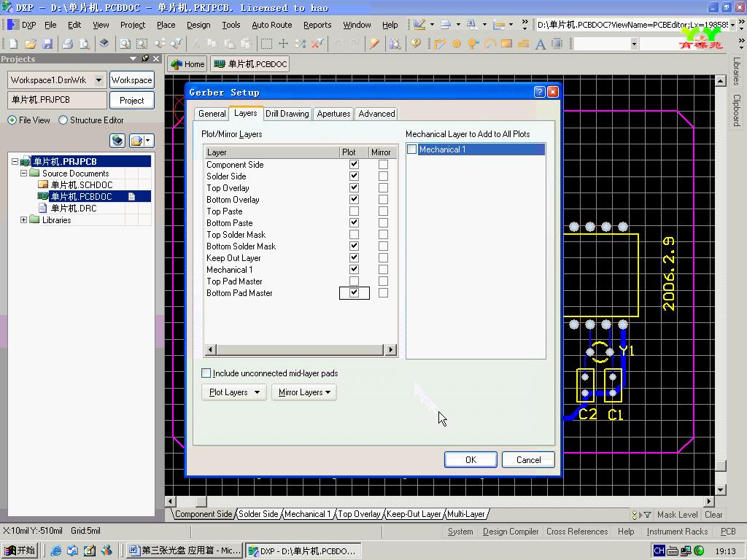Screen dimensions: 747x560
Task: Click the new document icon in the toolbar
Action: tap(13, 44)
